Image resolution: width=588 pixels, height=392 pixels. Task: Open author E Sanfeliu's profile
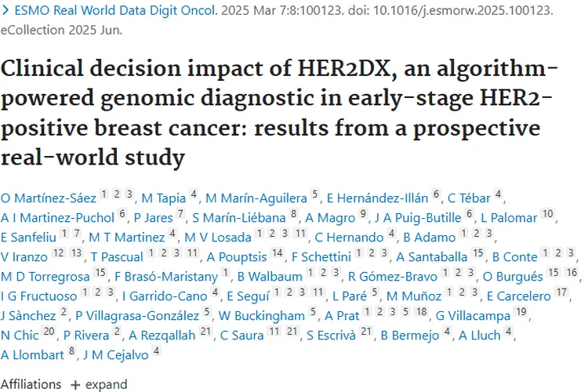click(32, 237)
